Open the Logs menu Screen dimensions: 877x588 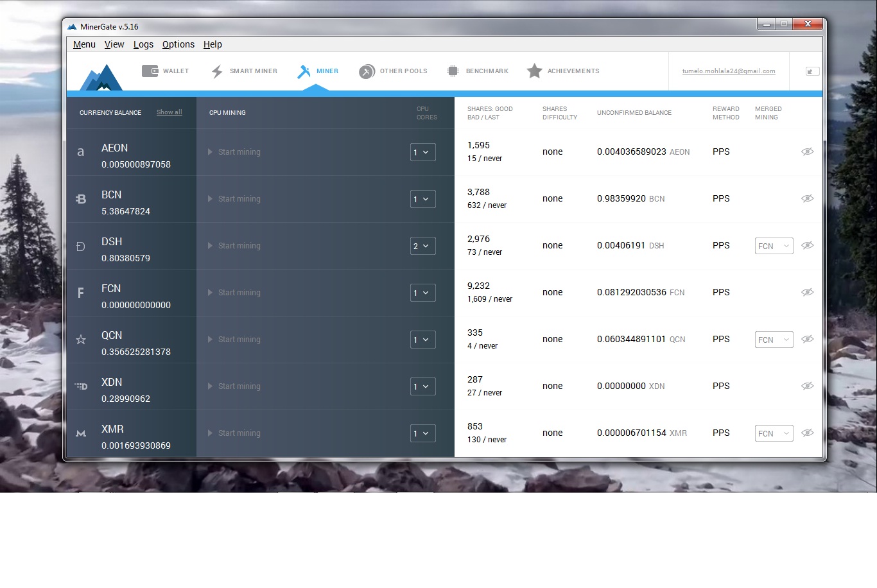pos(143,44)
